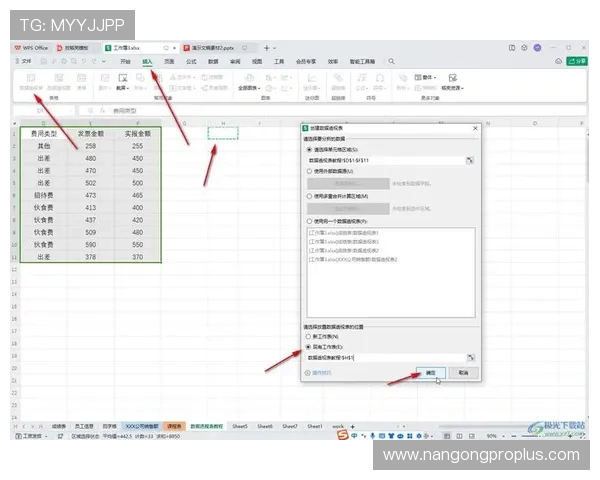
Task: Switch to the Insert (插入) ribbon tab
Action: 147,61
